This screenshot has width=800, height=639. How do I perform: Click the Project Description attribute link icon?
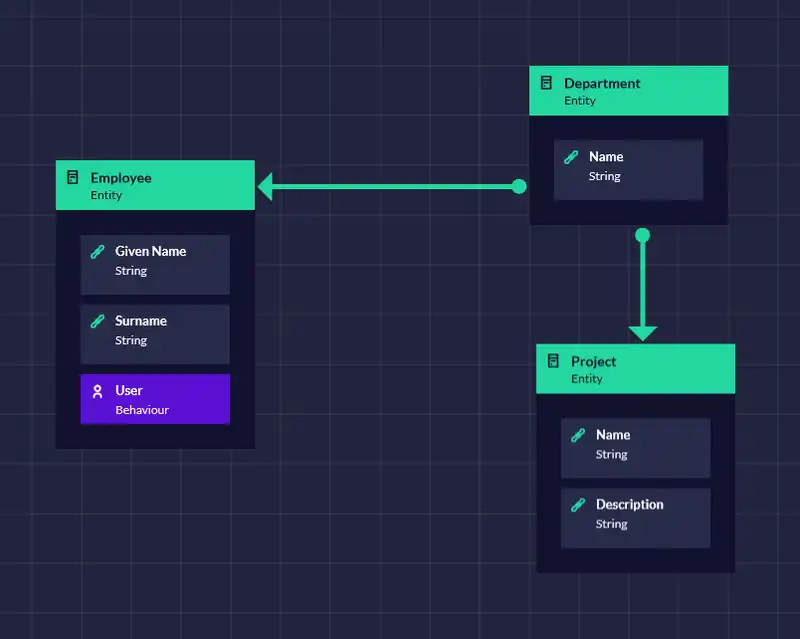tap(578, 505)
